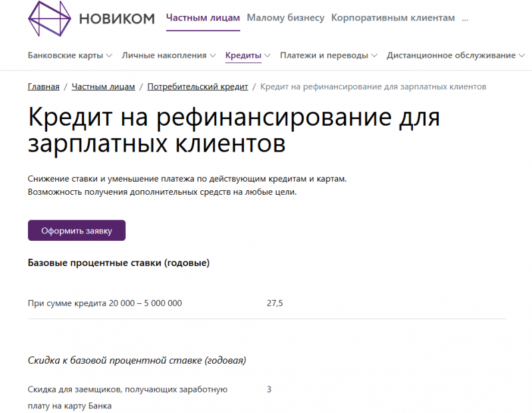Switch to the Частным лицам tab

pos(202,17)
